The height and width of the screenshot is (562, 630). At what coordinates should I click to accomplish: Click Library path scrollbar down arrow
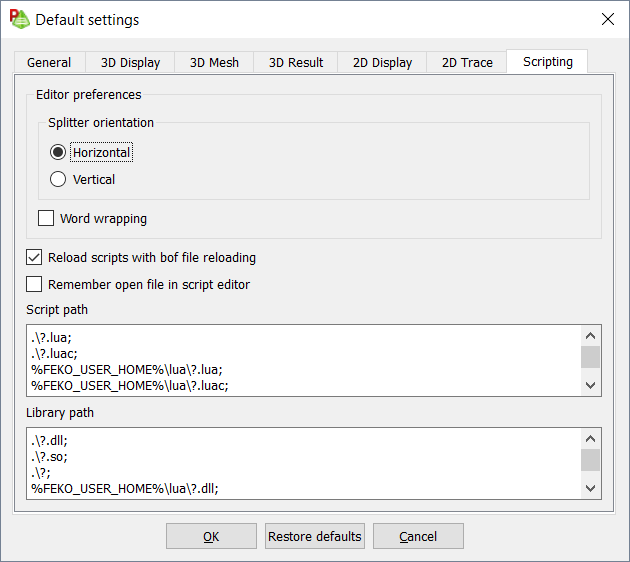(x=590, y=488)
